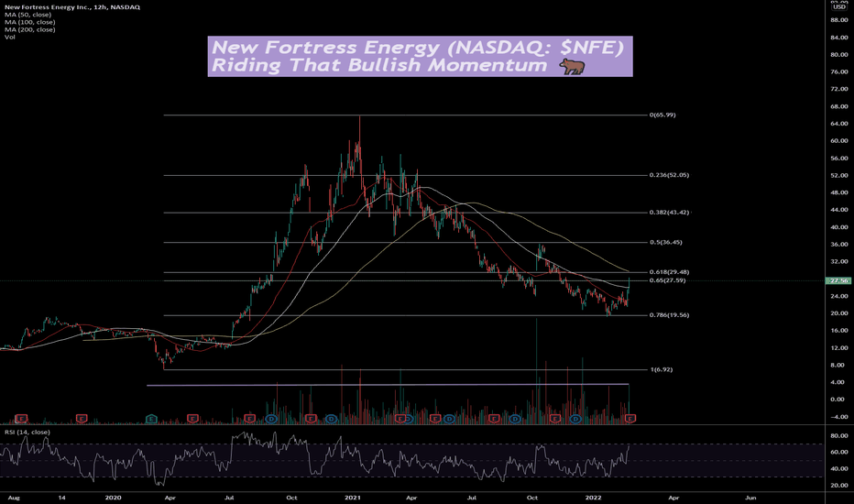
Task: Click the purple title banner text box
Action: coord(420,56)
